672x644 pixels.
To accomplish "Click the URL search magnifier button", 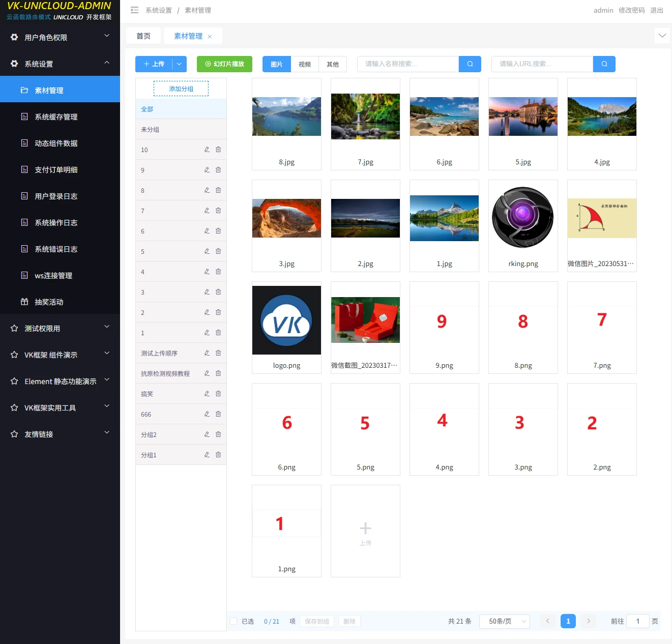I will pyautogui.click(x=604, y=64).
